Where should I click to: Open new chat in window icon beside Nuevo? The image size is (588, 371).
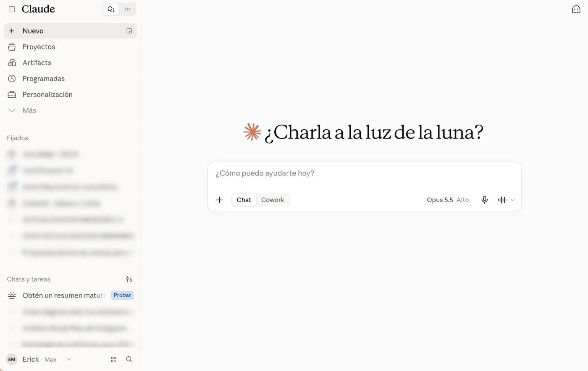pos(129,31)
